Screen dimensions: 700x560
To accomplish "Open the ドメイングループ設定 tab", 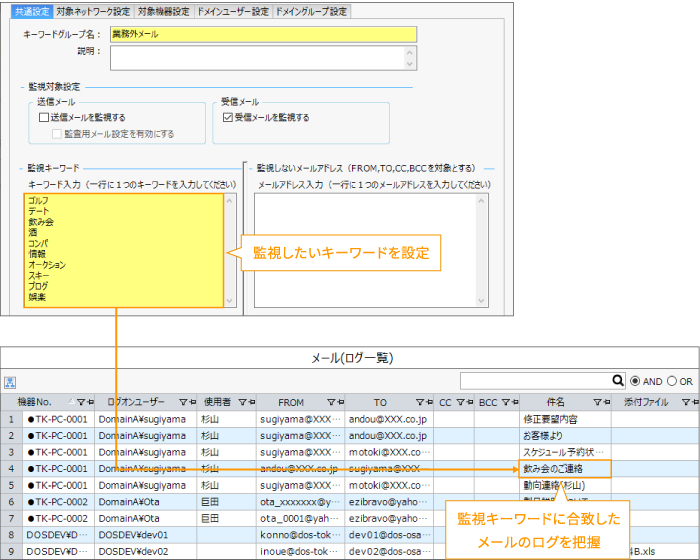I will pos(311,12).
